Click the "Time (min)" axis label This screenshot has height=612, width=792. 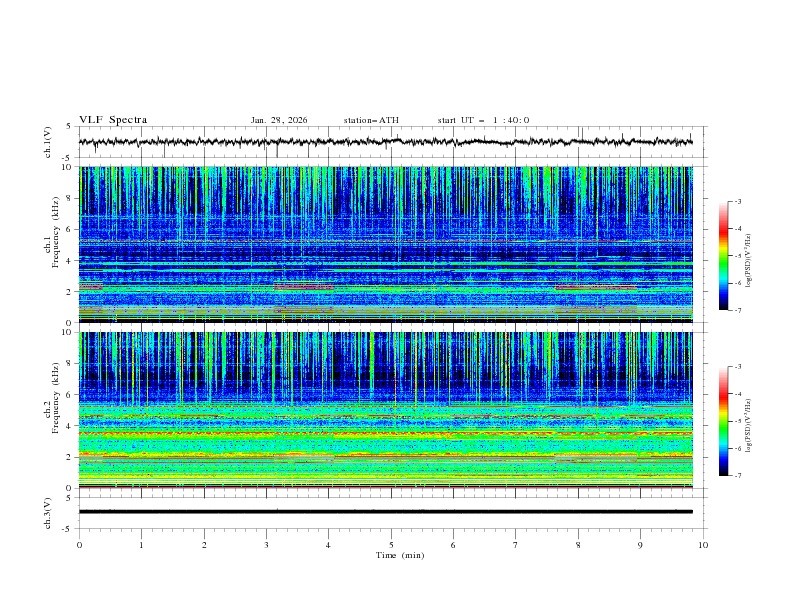[400, 555]
